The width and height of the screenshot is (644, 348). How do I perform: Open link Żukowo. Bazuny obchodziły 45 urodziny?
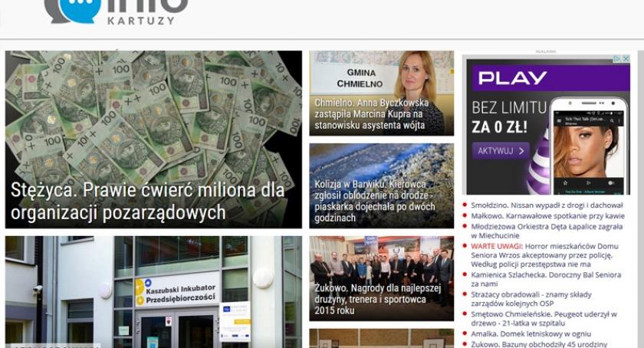click(539, 344)
